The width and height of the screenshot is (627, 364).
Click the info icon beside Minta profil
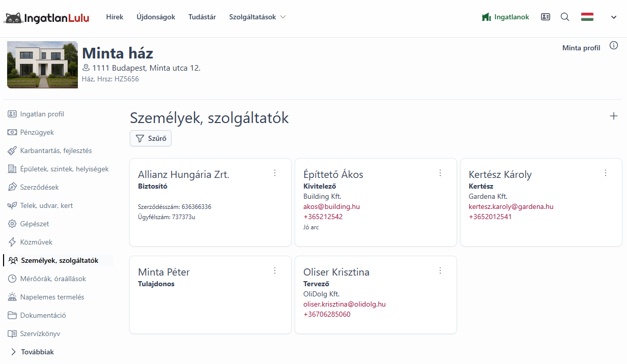tap(614, 45)
